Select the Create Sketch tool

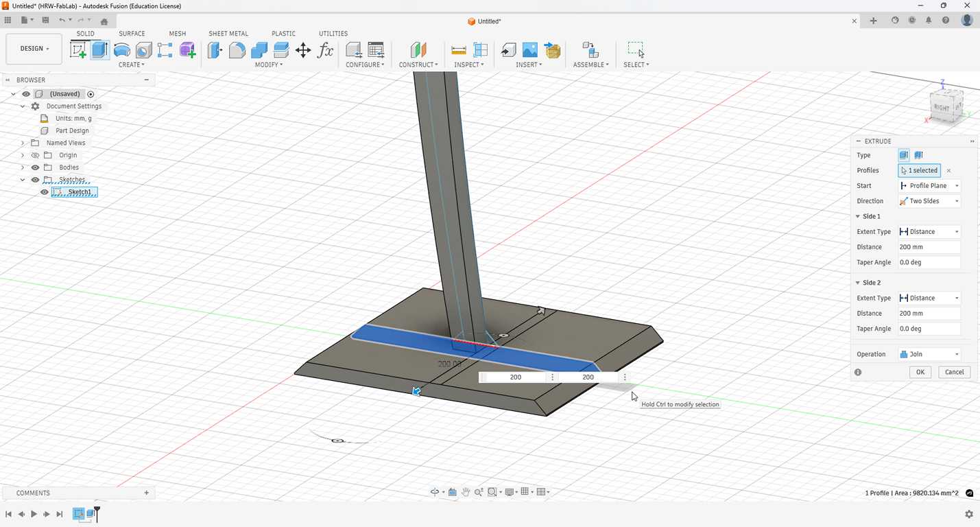click(x=78, y=50)
